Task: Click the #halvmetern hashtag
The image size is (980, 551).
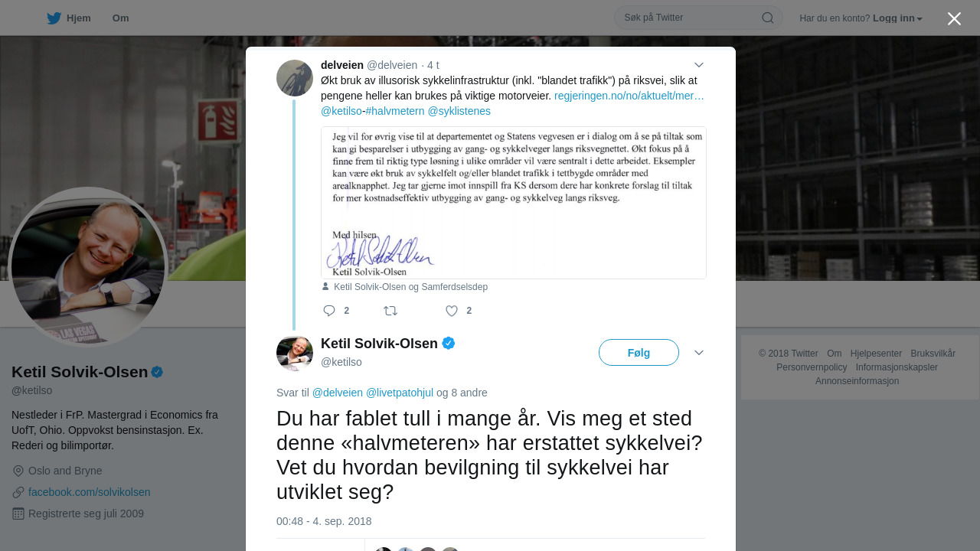Action: pos(395,111)
